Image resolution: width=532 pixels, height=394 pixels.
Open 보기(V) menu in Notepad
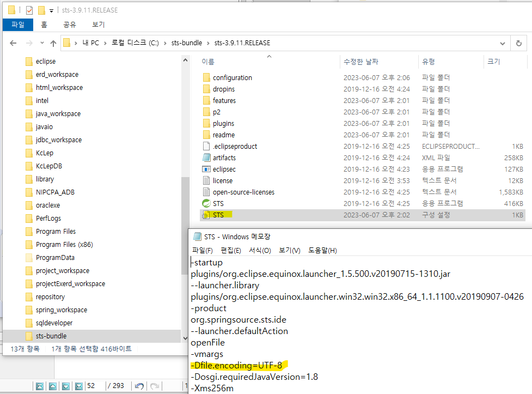[289, 251]
